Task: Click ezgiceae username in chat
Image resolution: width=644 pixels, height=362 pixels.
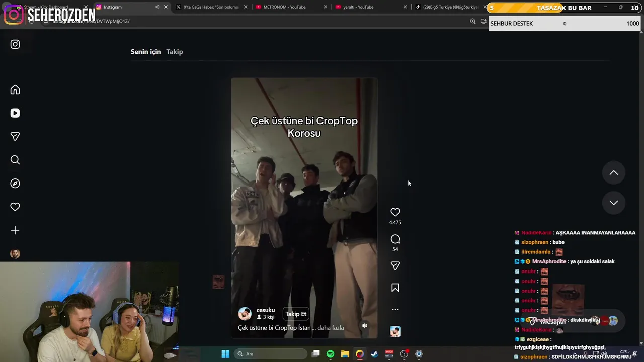Action: [x=539, y=339]
